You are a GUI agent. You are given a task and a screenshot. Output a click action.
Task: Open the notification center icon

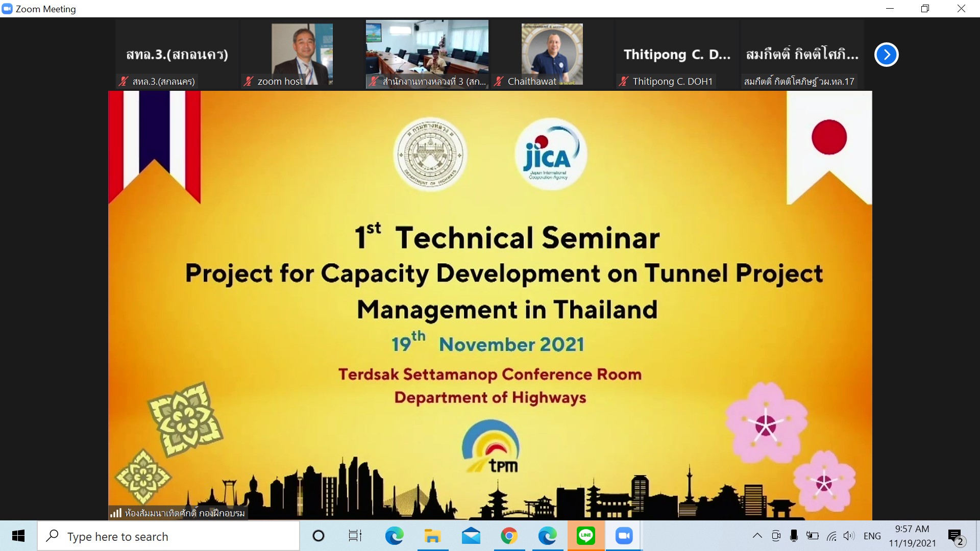pyautogui.click(x=955, y=536)
